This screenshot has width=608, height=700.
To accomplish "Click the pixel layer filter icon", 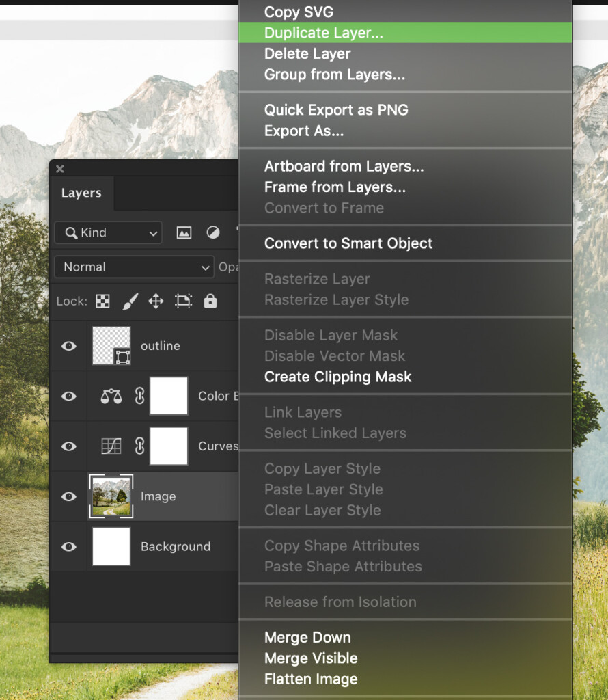I will point(184,232).
